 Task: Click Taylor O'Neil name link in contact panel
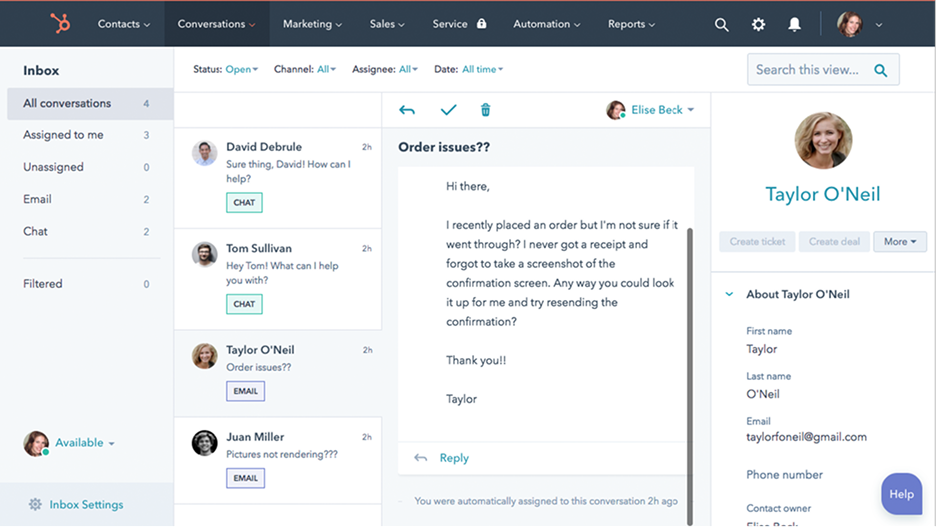click(823, 194)
